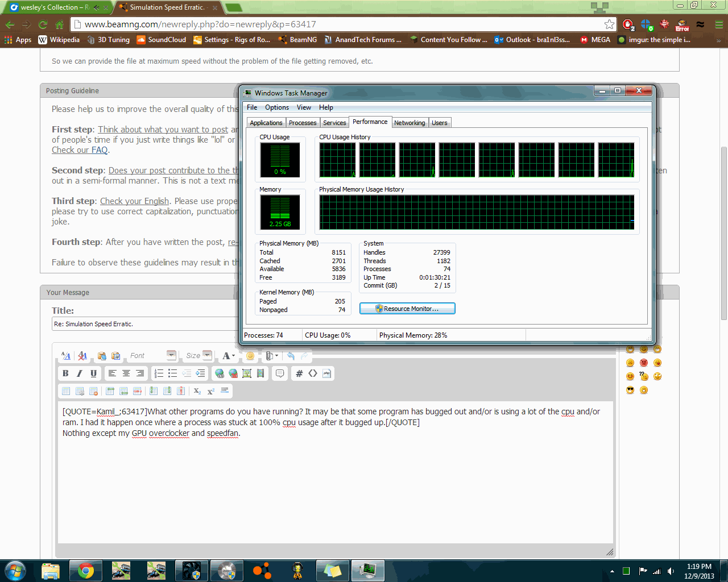Wrap selection in PHP tags
Screen dimensions: 728x582
[327, 373]
